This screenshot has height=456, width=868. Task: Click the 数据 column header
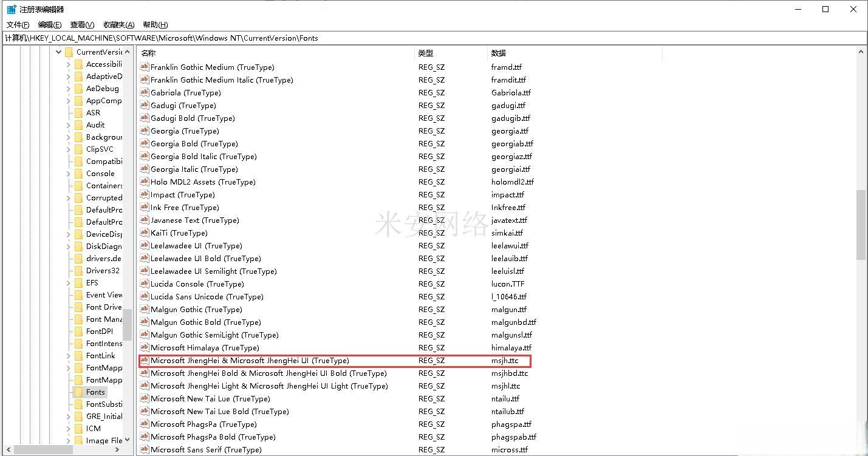coord(499,53)
